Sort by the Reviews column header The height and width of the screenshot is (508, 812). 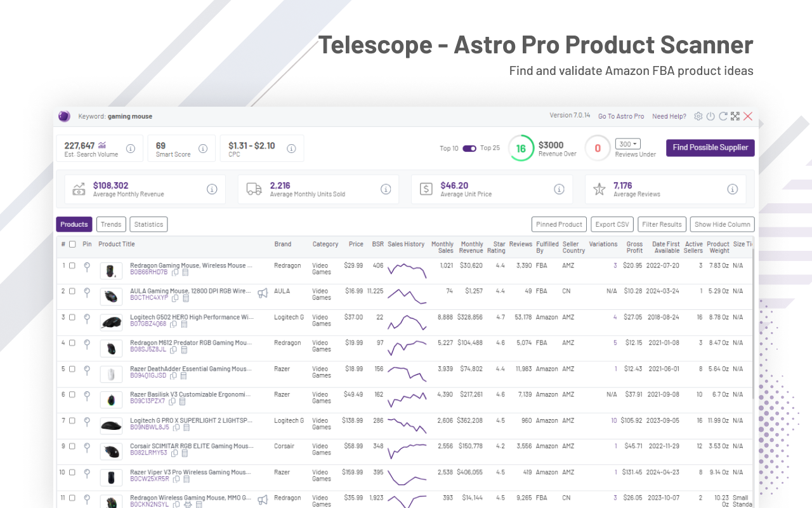[521, 244]
